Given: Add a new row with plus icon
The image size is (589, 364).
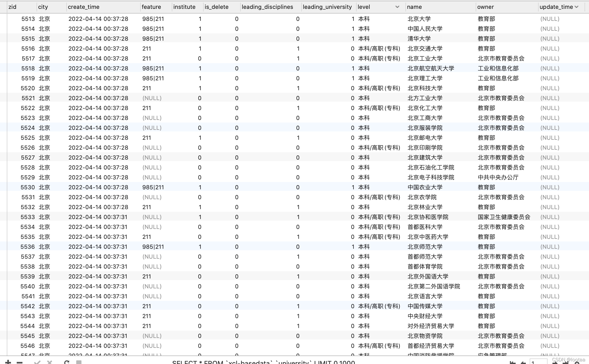Looking at the screenshot, I should [8, 362].
